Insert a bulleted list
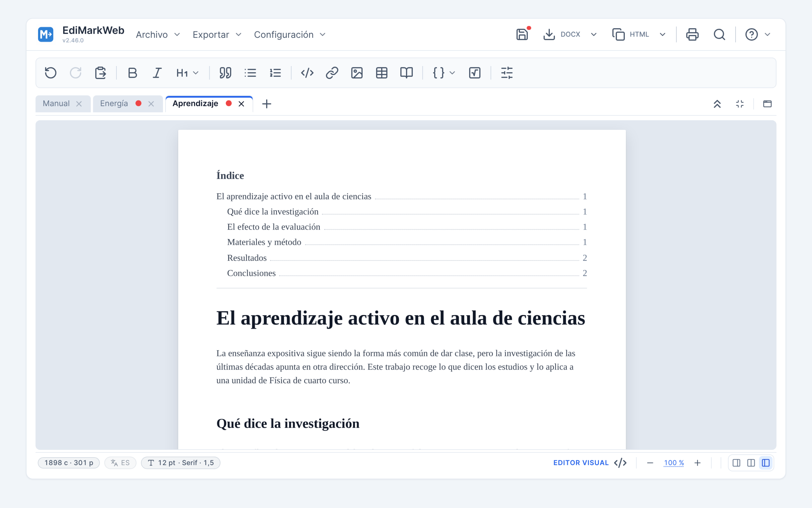Image resolution: width=812 pixels, height=508 pixels. tap(250, 73)
